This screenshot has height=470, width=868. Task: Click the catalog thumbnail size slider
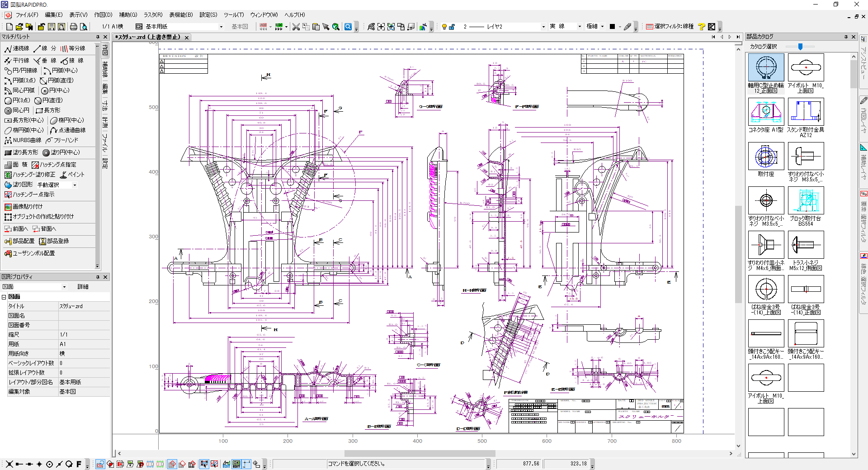pos(800,47)
